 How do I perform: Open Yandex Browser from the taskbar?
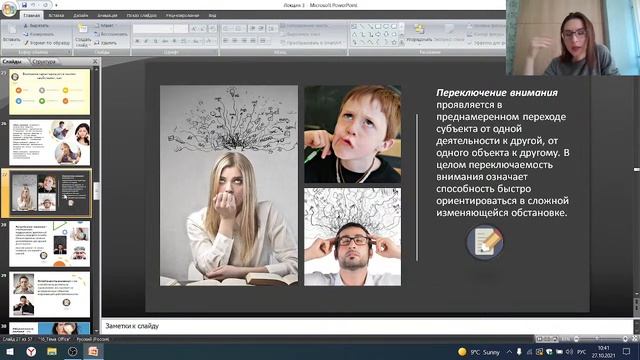31,351
